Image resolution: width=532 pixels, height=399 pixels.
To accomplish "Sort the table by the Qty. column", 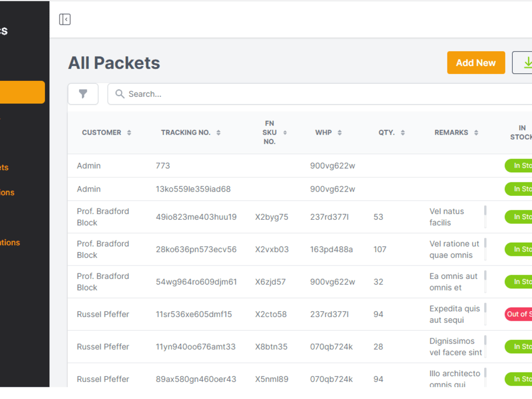I will point(403,132).
